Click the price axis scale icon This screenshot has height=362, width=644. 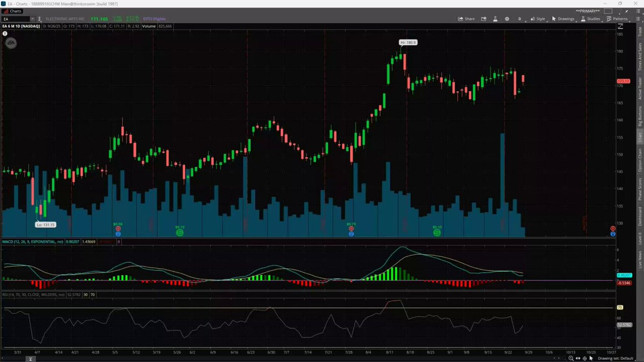621,26
